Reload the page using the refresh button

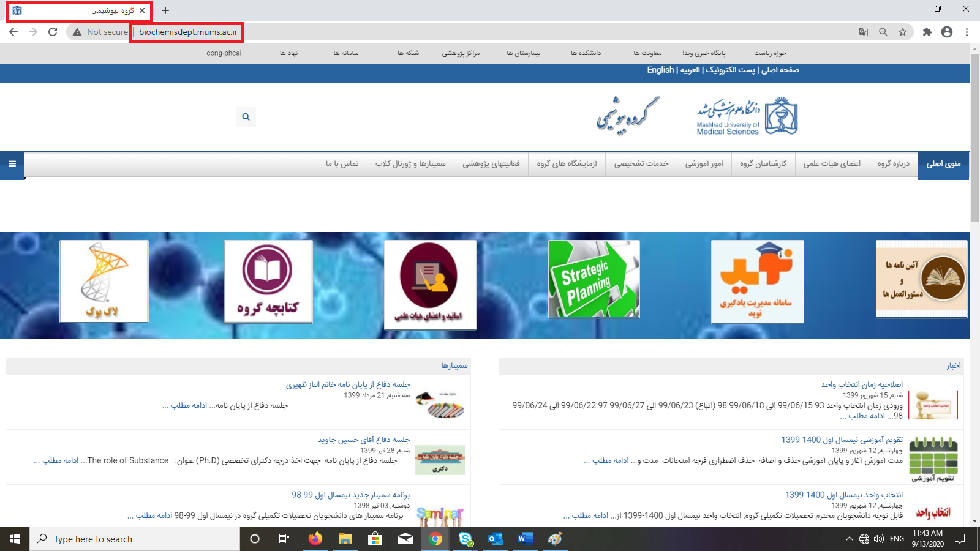pyautogui.click(x=53, y=32)
